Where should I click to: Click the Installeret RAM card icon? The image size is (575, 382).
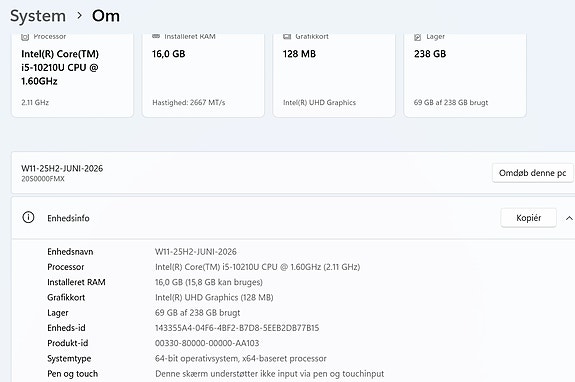tap(156, 36)
